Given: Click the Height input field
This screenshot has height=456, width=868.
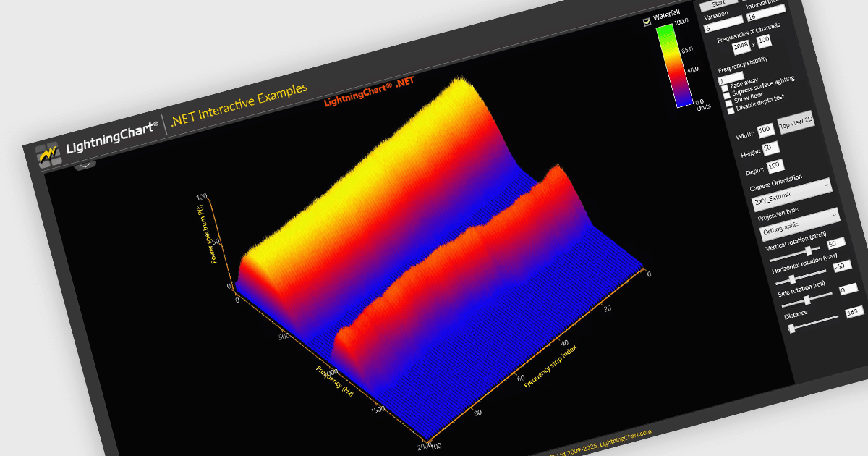Looking at the screenshot, I should pos(771,148).
